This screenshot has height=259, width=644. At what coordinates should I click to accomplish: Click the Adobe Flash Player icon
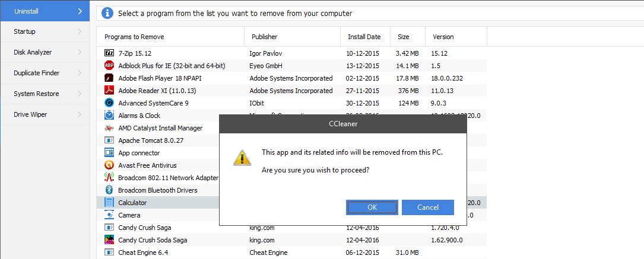109,78
